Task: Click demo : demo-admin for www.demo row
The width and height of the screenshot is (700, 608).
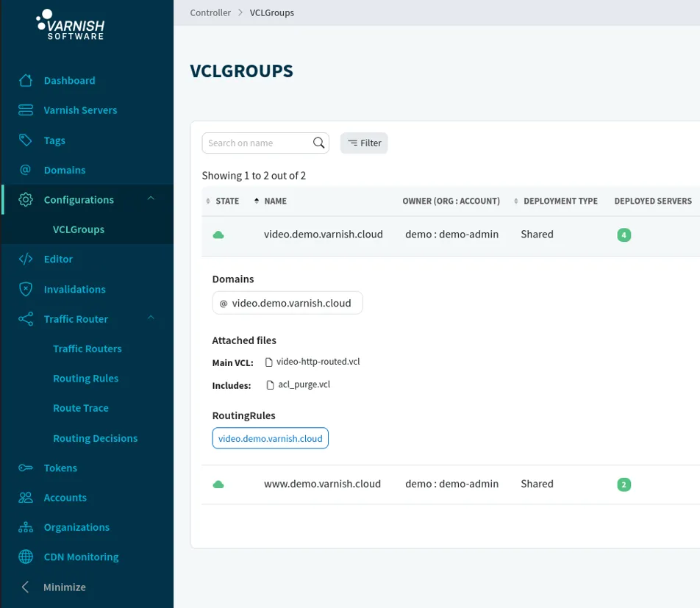Action: point(451,484)
